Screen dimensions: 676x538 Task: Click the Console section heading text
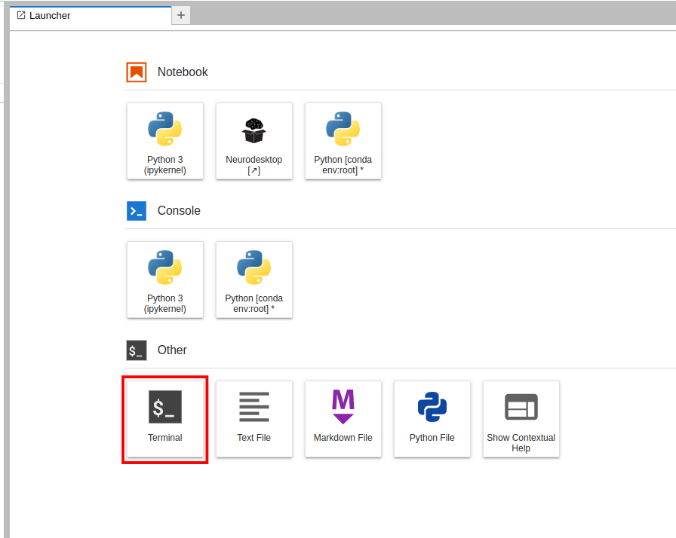[x=179, y=211]
